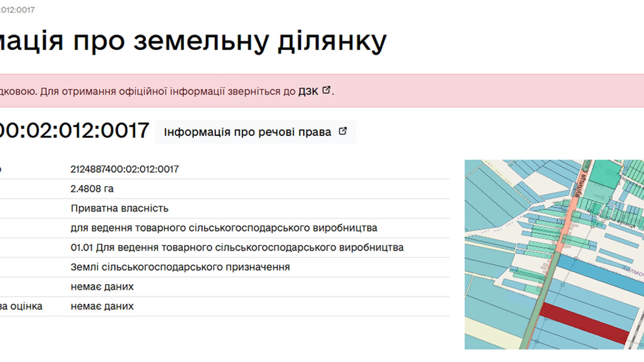Click the large heading cadastral number 00:02:012:0017
Viewport: 644px width, 362px height.
[x=74, y=131]
